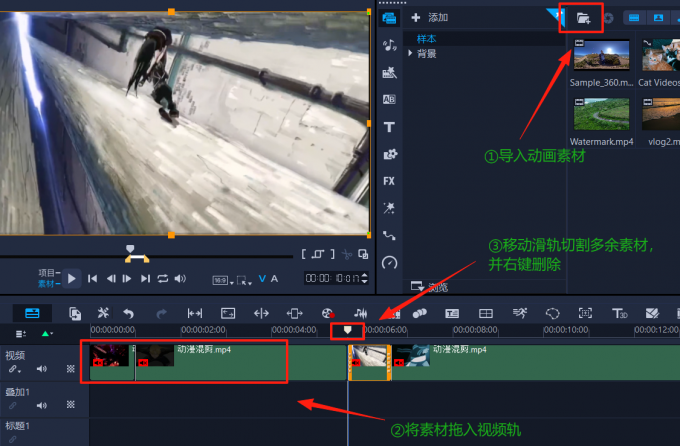Select Cat Videos thumbnail

660,55
